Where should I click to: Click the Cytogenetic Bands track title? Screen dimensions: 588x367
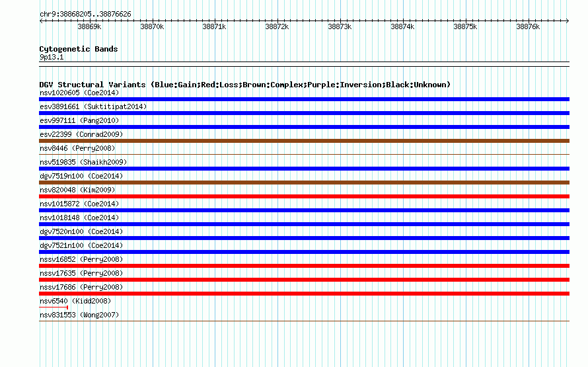(79, 49)
